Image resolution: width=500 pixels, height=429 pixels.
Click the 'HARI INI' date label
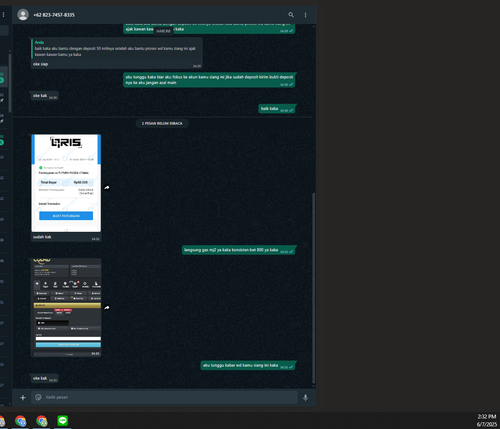click(163, 31)
